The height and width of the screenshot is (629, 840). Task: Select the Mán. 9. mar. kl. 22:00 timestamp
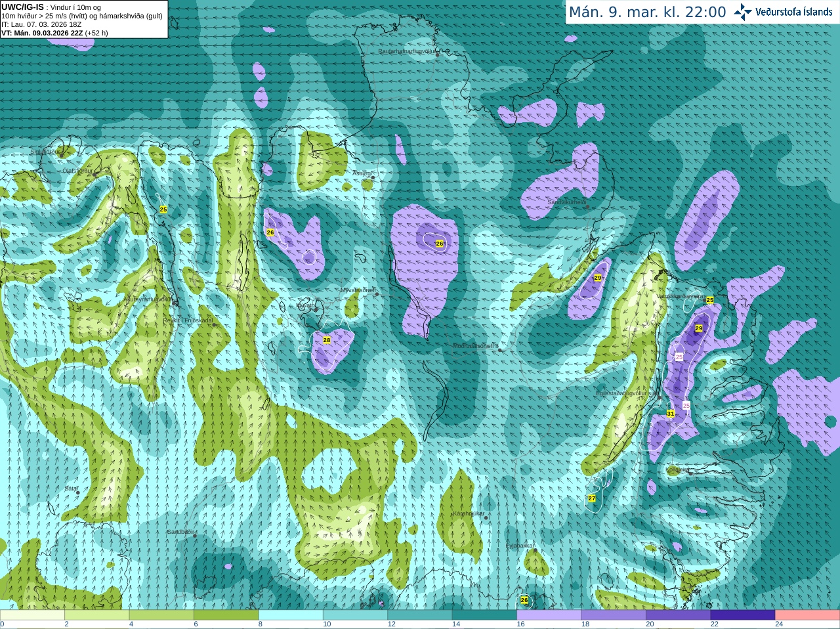coord(647,12)
